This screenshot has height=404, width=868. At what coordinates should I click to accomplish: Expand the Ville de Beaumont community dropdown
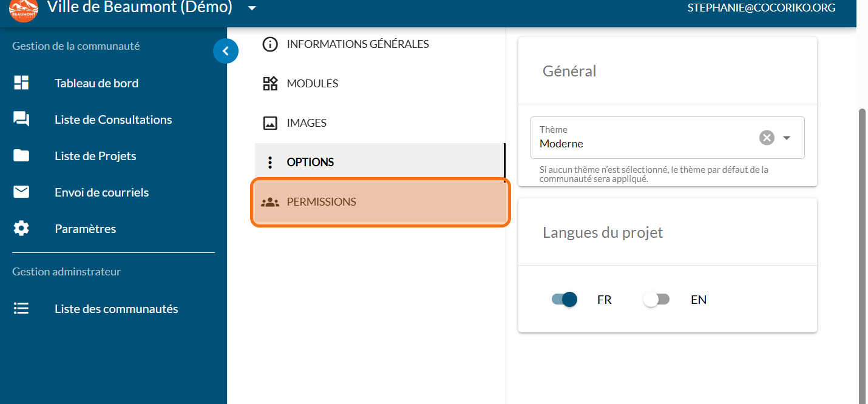pyautogui.click(x=252, y=8)
